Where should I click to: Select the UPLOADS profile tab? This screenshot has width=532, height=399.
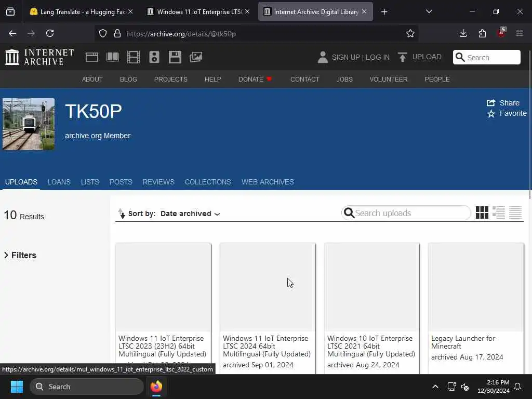tap(21, 182)
